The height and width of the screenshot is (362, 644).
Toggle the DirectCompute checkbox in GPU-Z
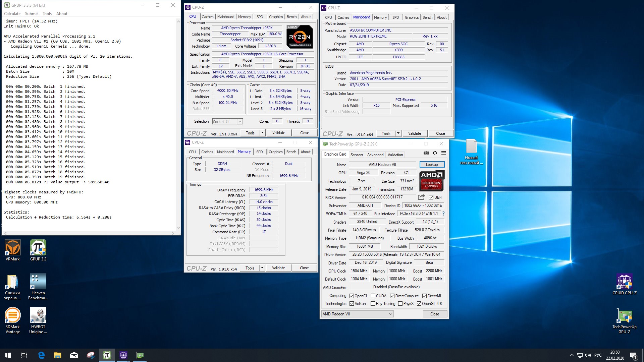(392, 296)
